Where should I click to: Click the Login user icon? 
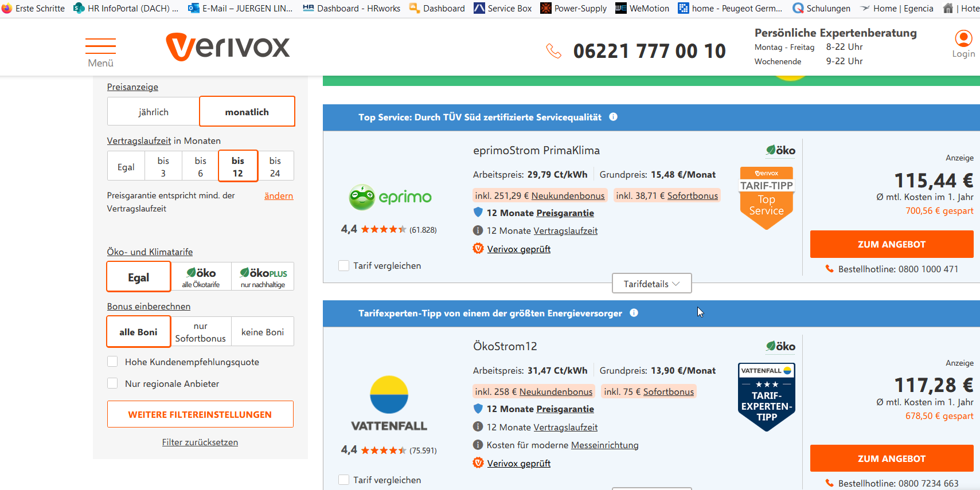tap(963, 39)
